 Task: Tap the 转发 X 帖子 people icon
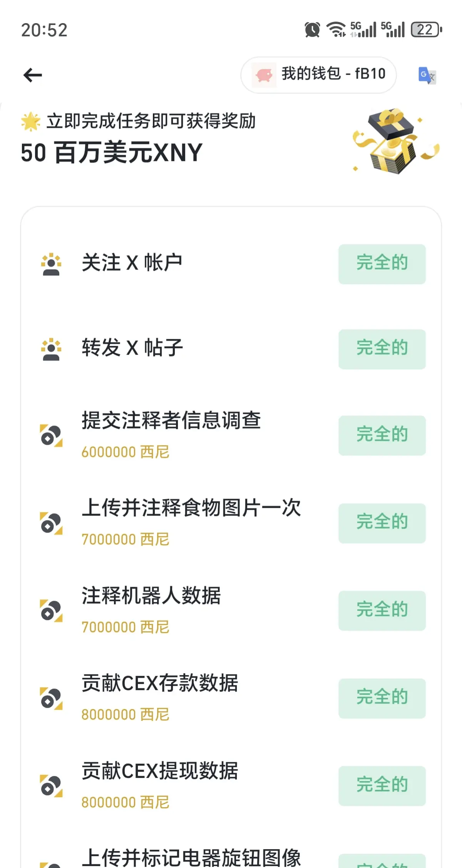click(x=51, y=349)
